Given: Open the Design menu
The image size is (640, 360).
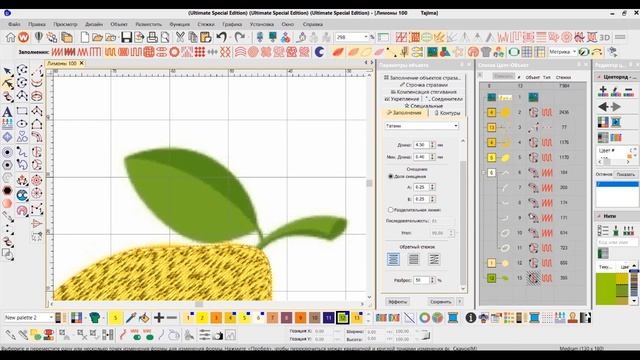Looking at the screenshot, I should coord(94,24).
